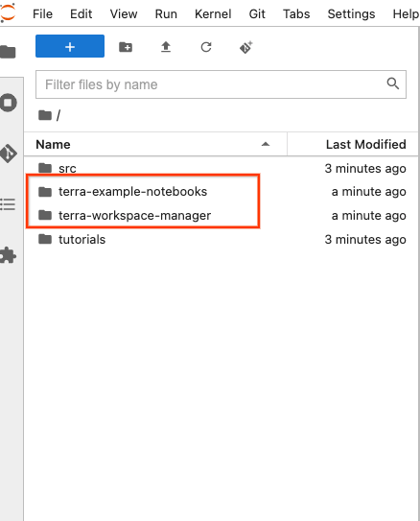Focus the Filter files by name field
The height and width of the screenshot is (521, 420).
coord(221,84)
